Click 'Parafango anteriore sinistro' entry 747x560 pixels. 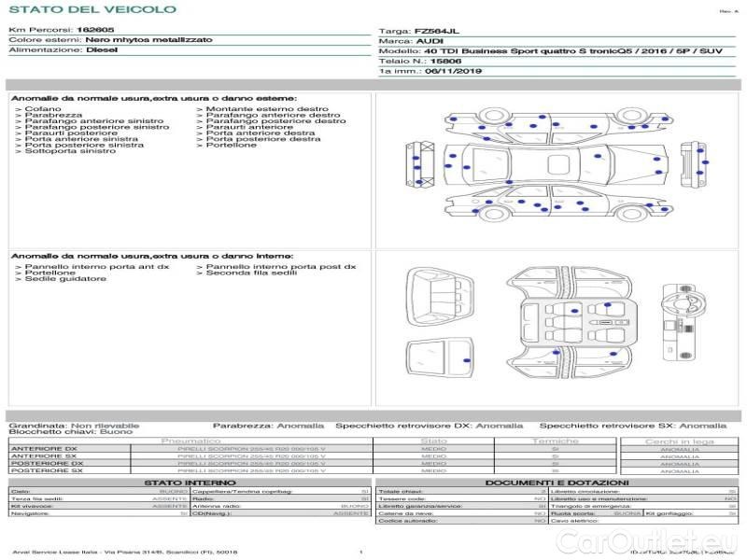(94, 121)
